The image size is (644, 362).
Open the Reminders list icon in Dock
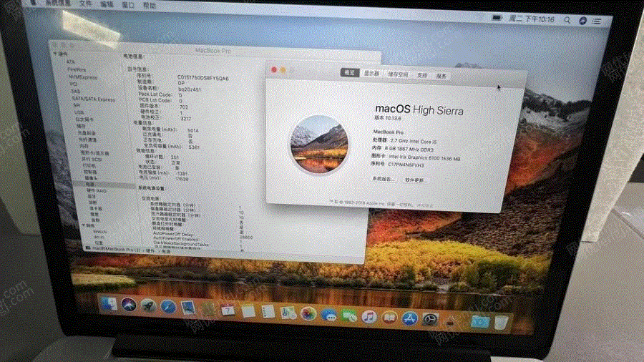tap(268, 312)
